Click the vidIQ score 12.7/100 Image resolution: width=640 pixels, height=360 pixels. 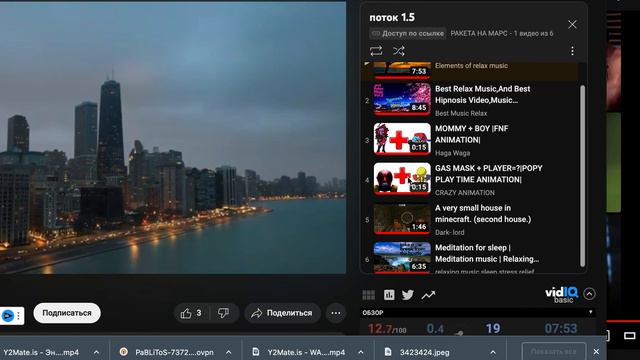(387, 329)
